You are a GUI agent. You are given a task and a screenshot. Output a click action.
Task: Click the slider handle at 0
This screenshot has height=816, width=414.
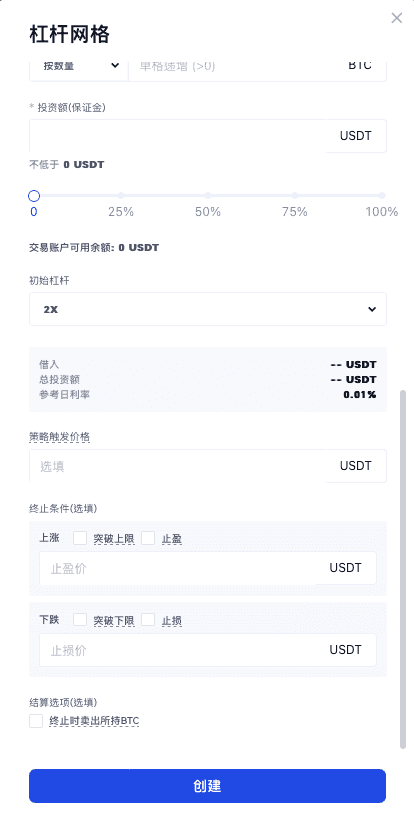coord(34,196)
